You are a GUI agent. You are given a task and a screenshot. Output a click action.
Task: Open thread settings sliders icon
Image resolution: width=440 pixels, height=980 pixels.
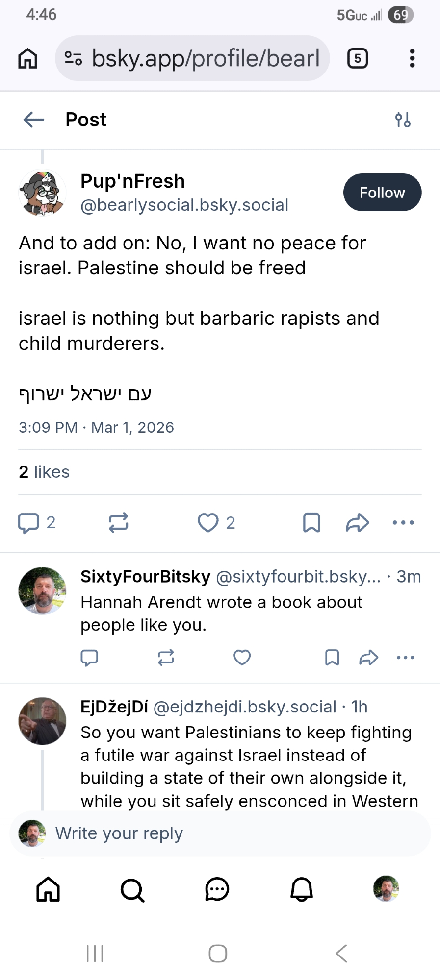403,120
